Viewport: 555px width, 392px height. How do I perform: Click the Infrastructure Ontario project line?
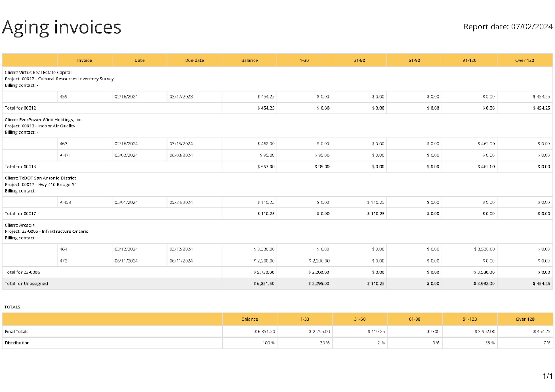(x=46, y=231)
